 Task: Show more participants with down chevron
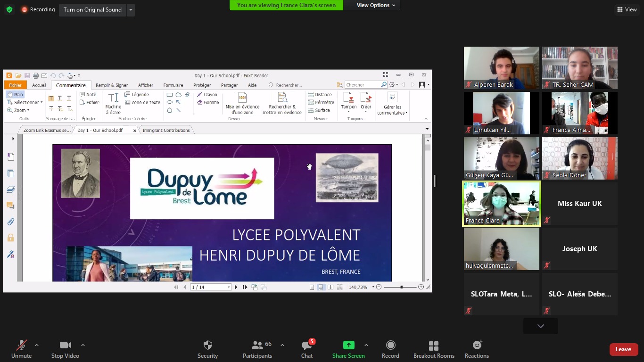(x=541, y=326)
